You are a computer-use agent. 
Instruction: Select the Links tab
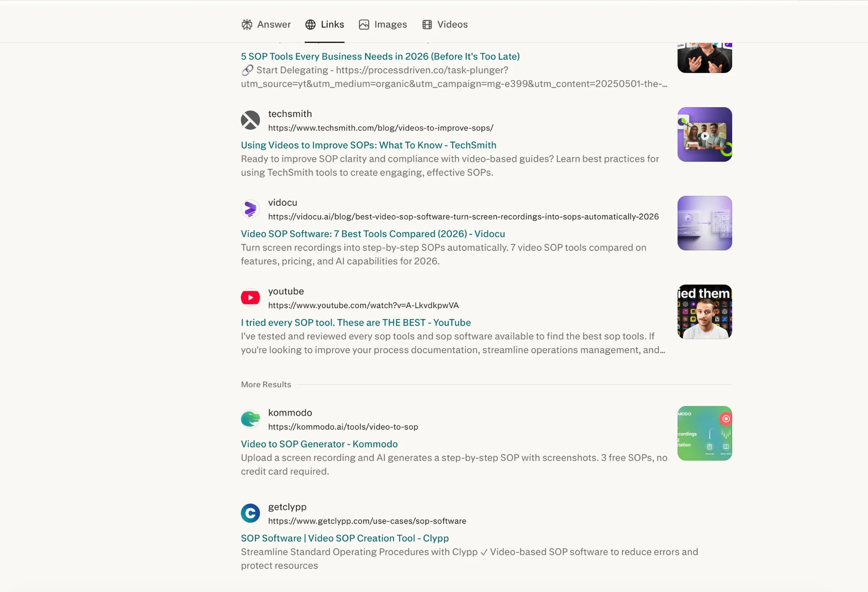(325, 24)
